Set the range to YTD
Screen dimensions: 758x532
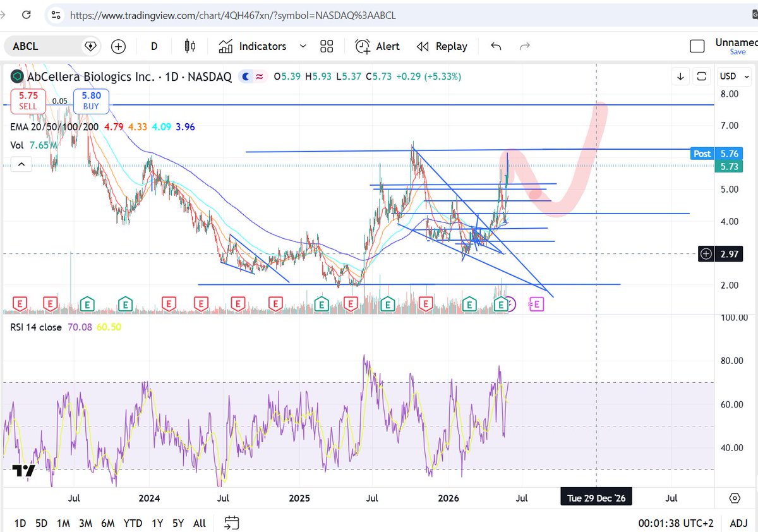click(133, 523)
